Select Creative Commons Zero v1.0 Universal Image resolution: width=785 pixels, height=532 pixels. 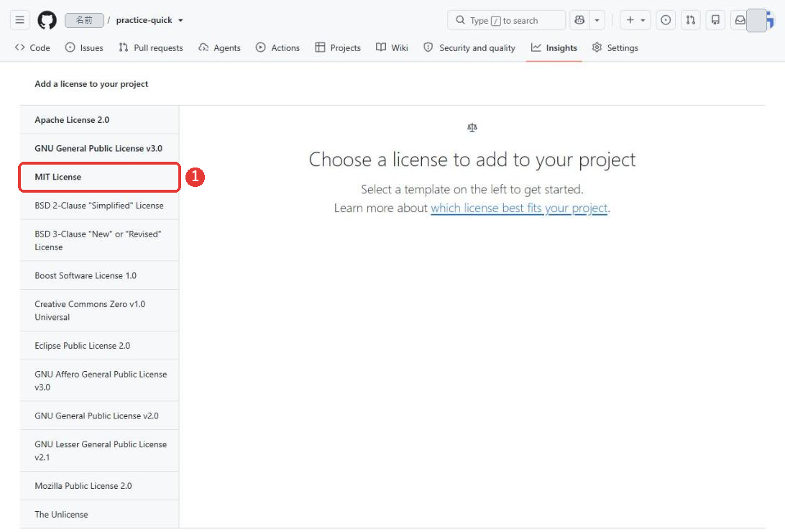pyautogui.click(x=99, y=311)
